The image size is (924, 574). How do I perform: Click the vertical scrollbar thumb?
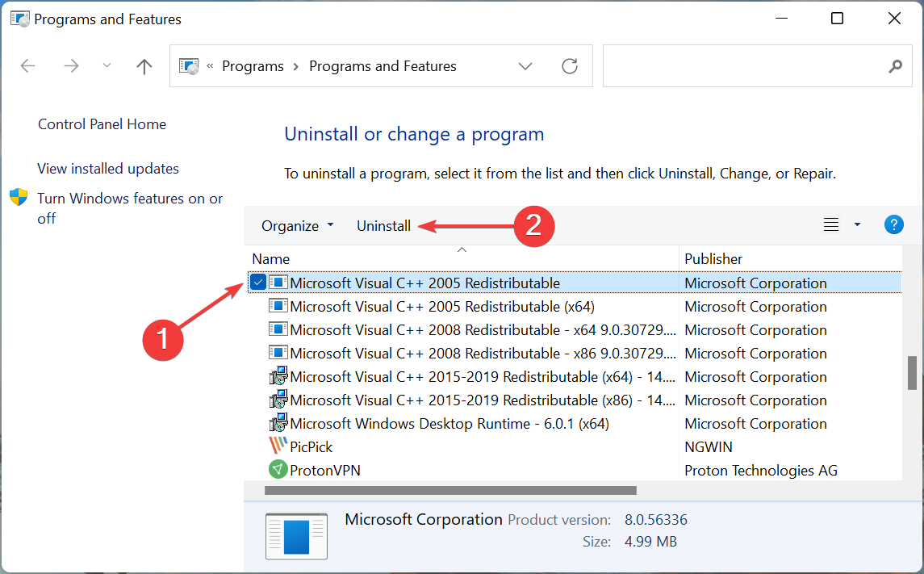coord(913,375)
